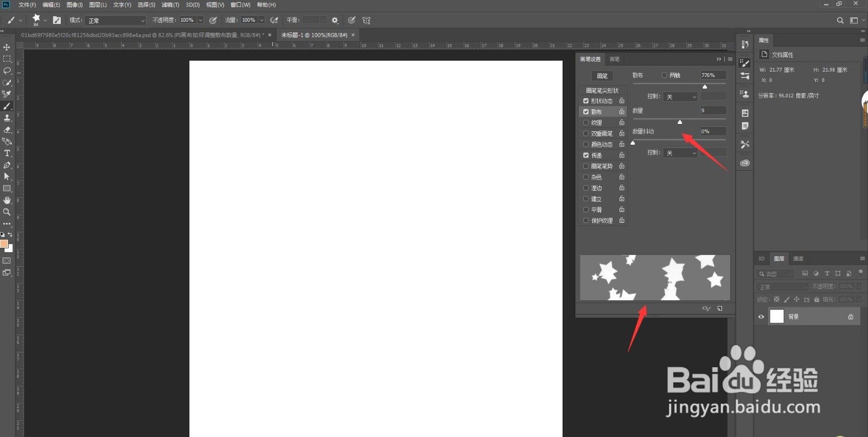This screenshot has width=868, height=437.
Task: Enable 纹理 checkbox
Action: pyautogui.click(x=586, y=123)
